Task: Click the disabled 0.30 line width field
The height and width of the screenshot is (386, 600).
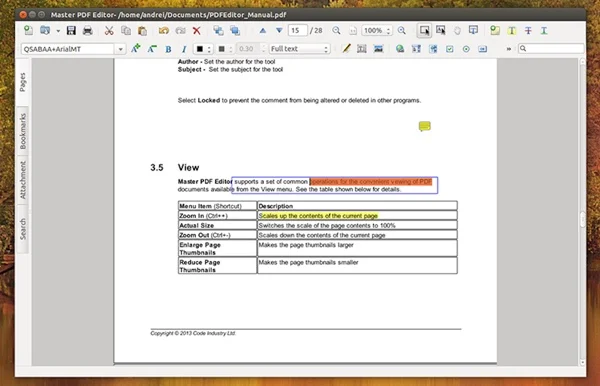Action: (250, 49)
